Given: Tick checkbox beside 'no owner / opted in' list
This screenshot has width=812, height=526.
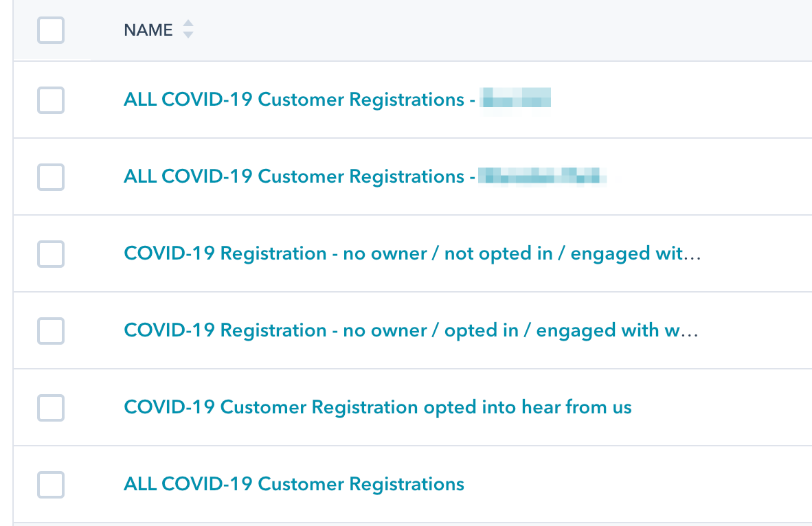Looking at the screenshot, I should click(x=51, y=331).
